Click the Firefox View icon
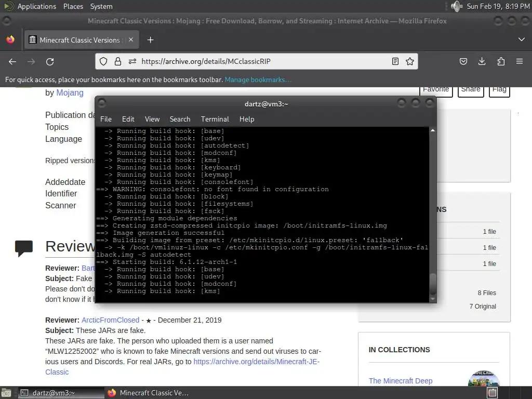The width and height of the screenshot is (532, 399). pos(10,39)
